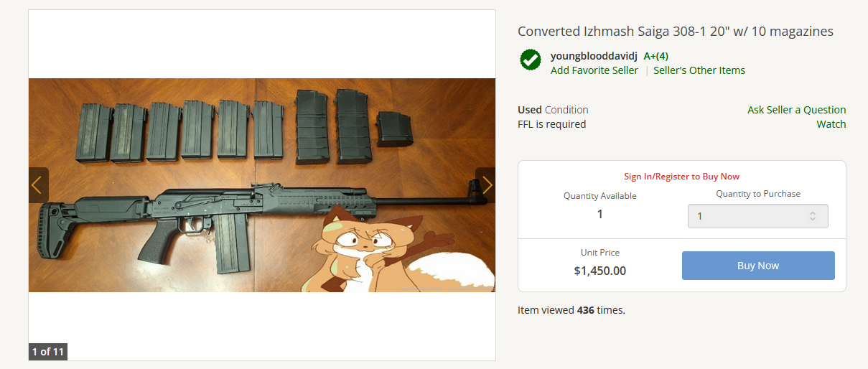
Task: Click the $1,450.00 unit price
Action: (x=600, y=271)
